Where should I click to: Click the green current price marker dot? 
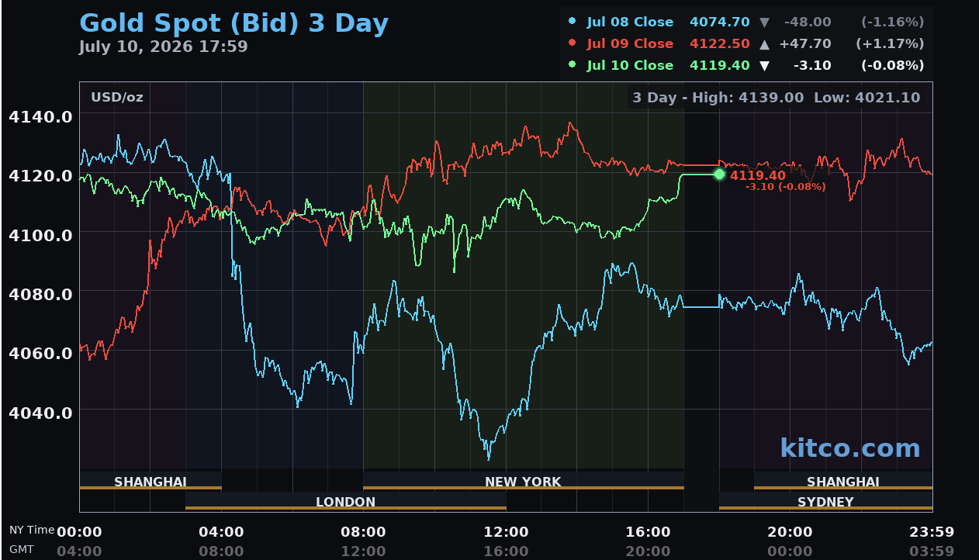tap(719, 175)
